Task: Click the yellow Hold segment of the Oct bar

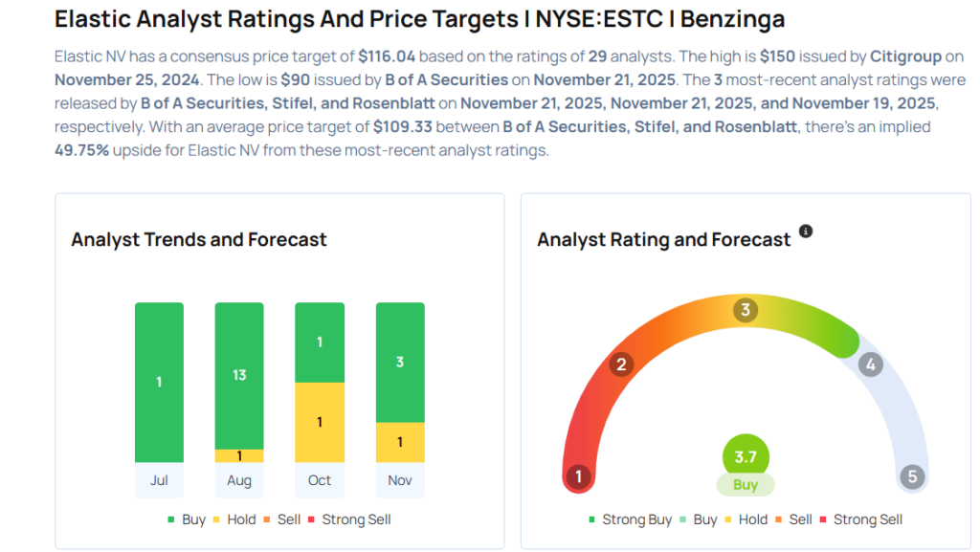Action: tap(320, 422)
